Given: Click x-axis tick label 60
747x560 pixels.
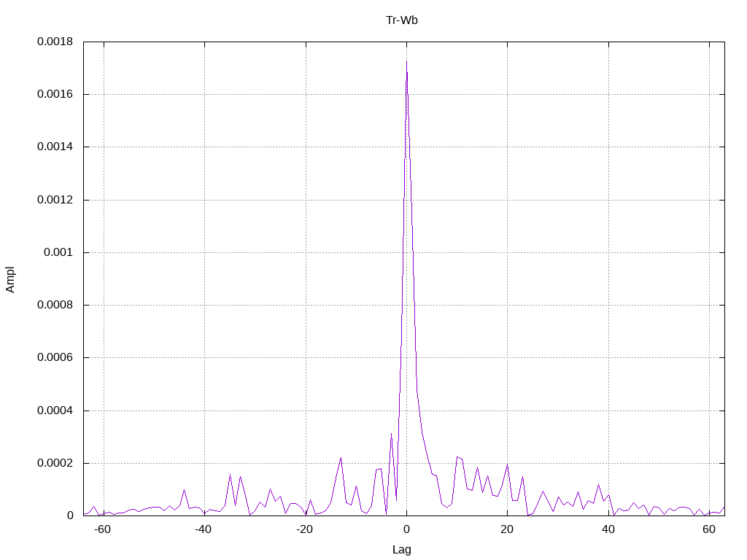Looking at the screenshot, I should pos(709,529).
